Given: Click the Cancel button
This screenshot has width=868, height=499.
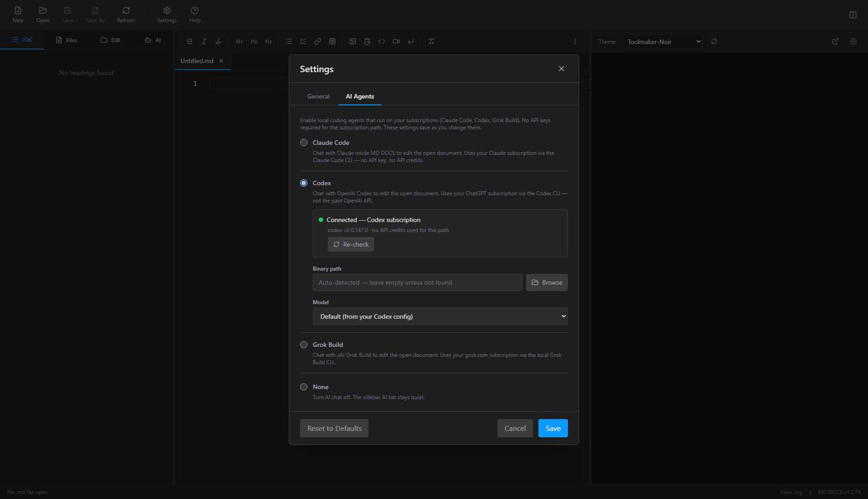Looking at the screenshot, I should click(515, 428).
